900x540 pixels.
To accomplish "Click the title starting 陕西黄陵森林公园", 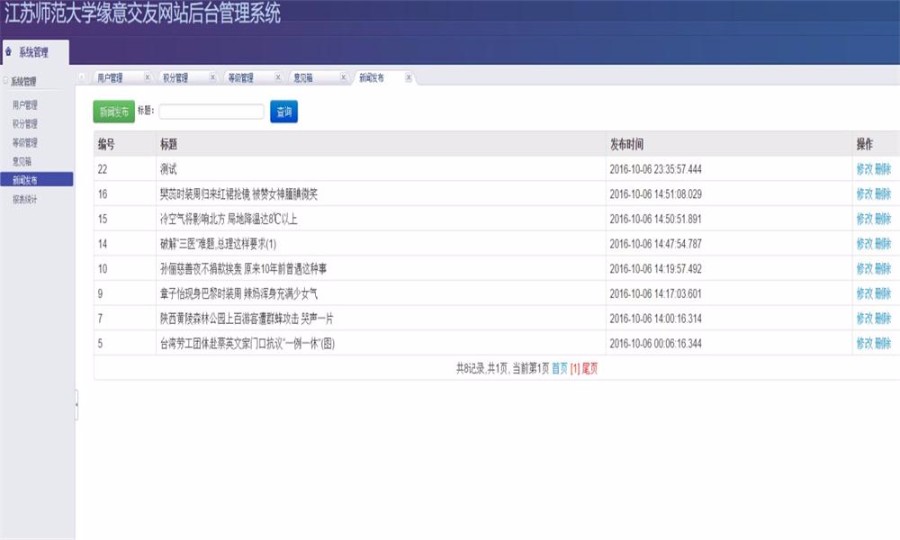I will click(x=247, y=318).
